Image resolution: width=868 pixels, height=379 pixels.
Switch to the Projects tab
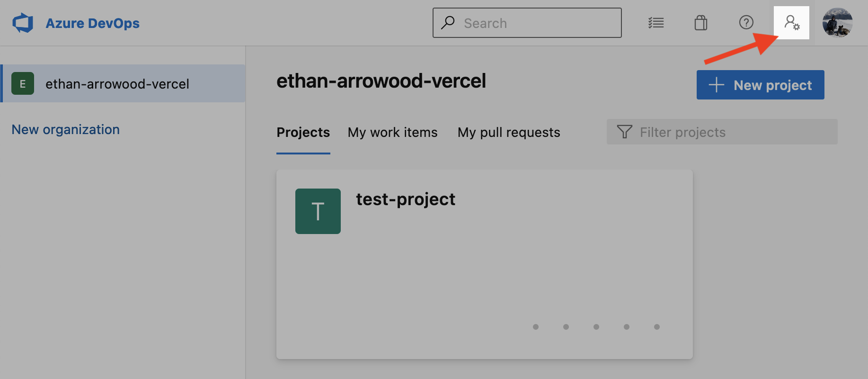pos(303,132)
